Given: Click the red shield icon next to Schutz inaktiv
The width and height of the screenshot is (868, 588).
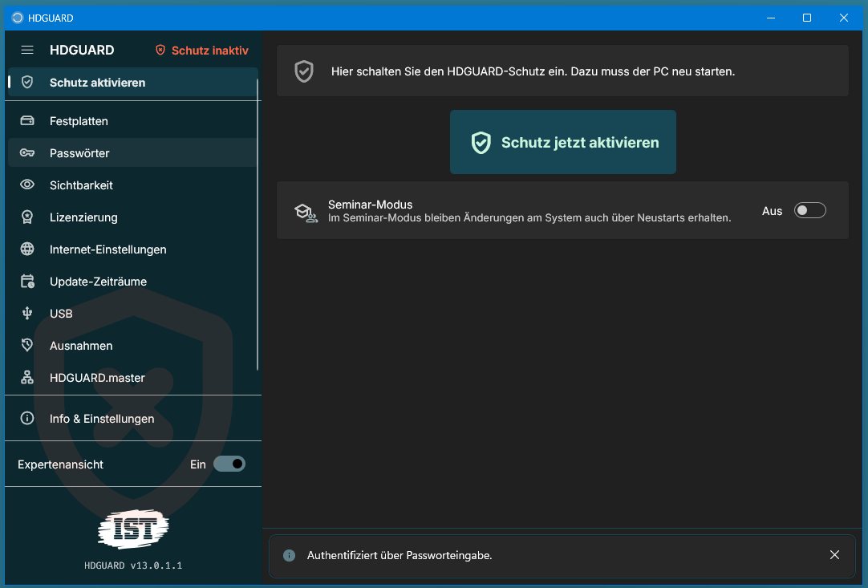Looking at the screenshot, I should (x=160, y=50).
